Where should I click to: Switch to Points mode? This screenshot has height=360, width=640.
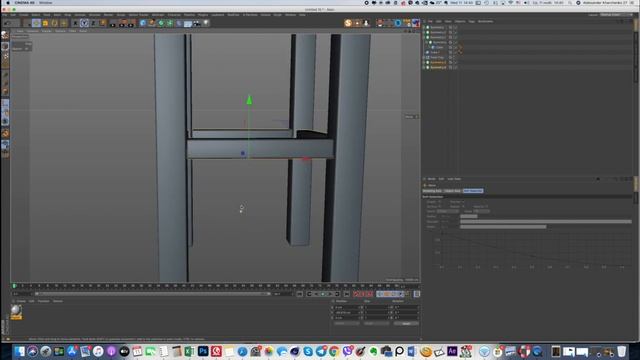pyautogui.click(x=5, y=76)
